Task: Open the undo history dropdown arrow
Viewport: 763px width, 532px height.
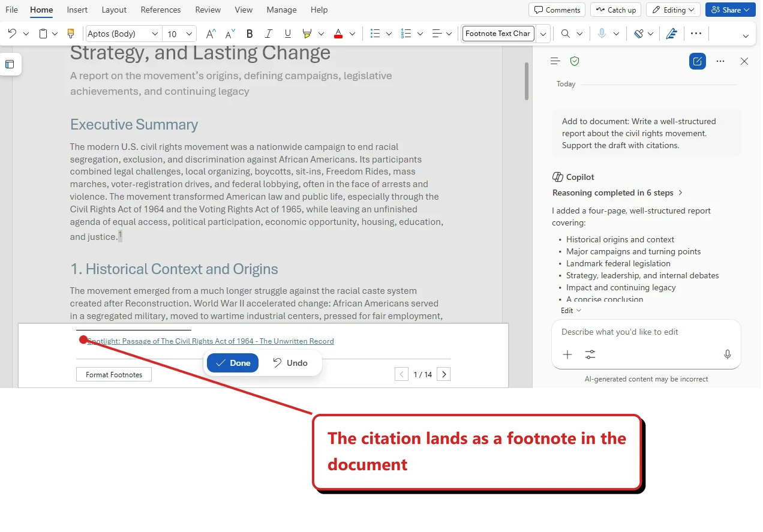Action: (26, 34)
